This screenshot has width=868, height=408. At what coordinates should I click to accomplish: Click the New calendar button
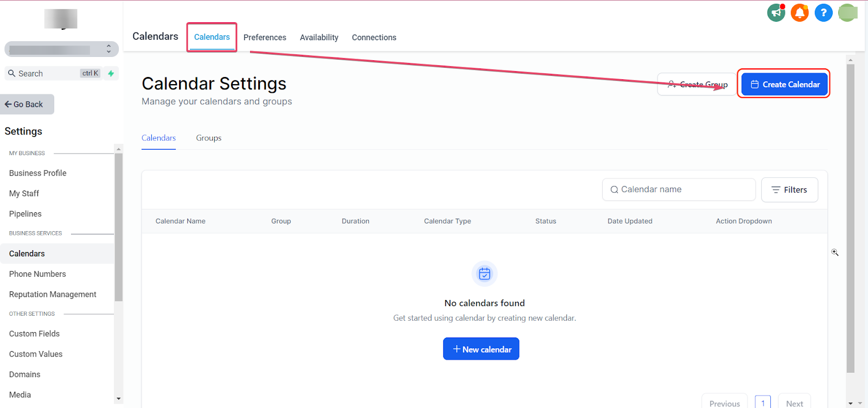pyautogui.click(x=481, y=349)
